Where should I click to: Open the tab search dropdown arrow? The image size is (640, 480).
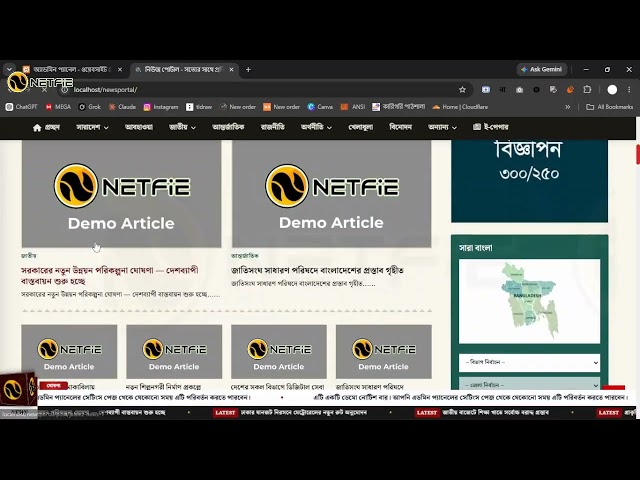click(9, 69)
